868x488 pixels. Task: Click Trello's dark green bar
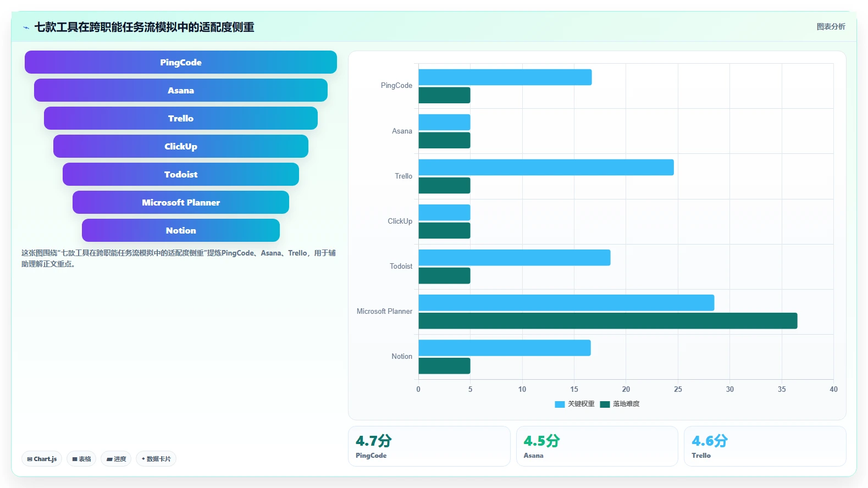pos(444,185)
